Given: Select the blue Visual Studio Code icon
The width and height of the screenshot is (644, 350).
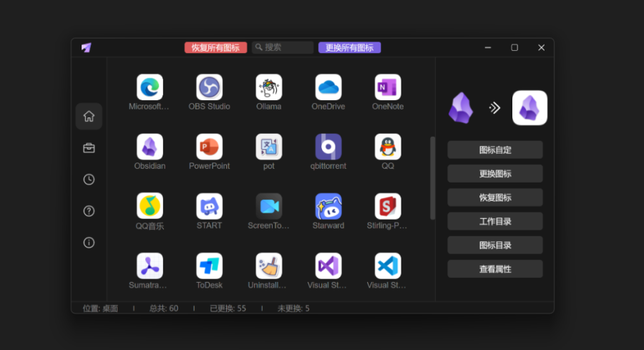Looking at the screenshot, I should click(388, 266).
